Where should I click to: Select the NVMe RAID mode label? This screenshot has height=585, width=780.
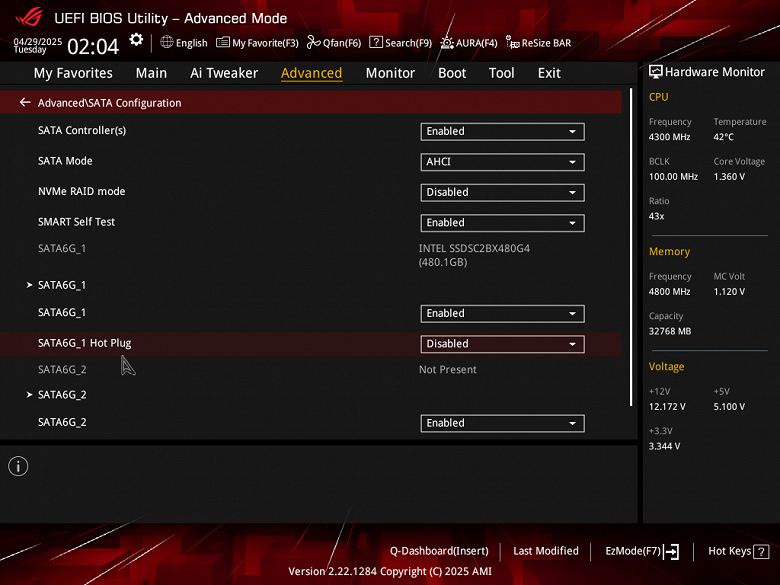click(x=82, y=192)
